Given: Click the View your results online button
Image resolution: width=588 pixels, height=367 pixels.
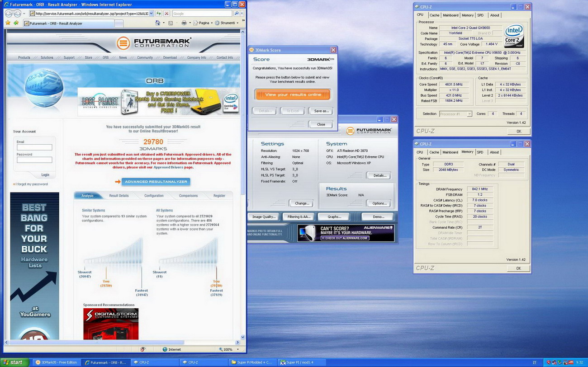Looking at the screenshot, I should coord(293,94).
